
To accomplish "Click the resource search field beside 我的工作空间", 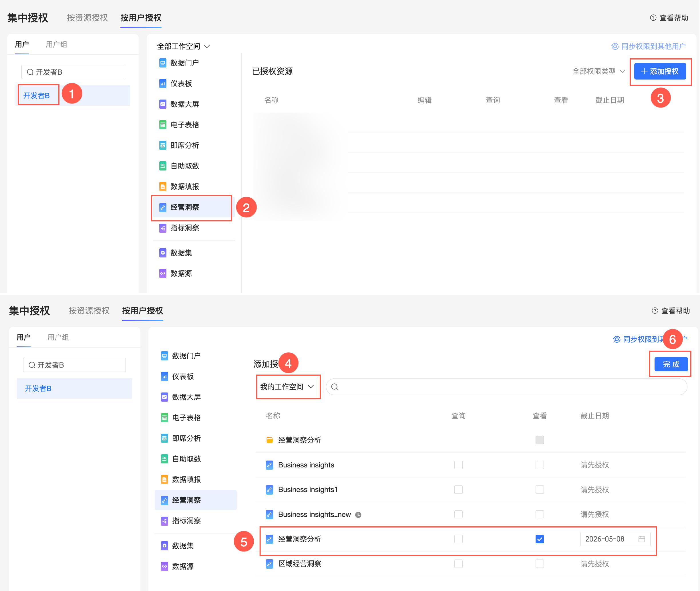I will coord(506,387).
